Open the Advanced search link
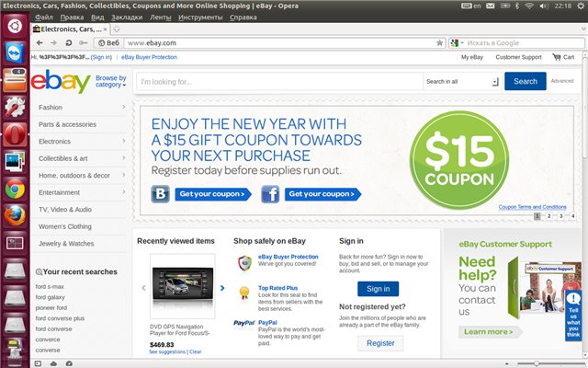 [x=562, y=81]
